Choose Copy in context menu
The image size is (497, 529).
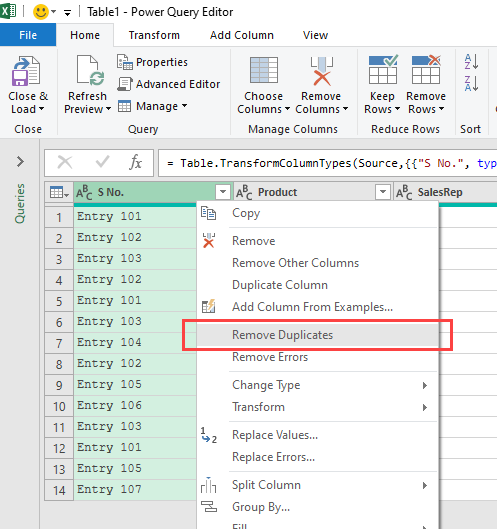(317, 213)
